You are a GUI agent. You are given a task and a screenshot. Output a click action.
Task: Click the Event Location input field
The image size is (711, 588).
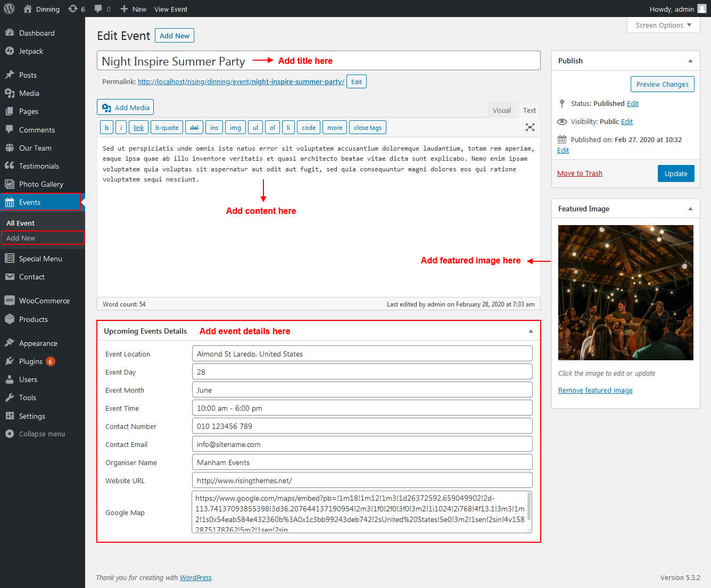click(x=362, y=354)
